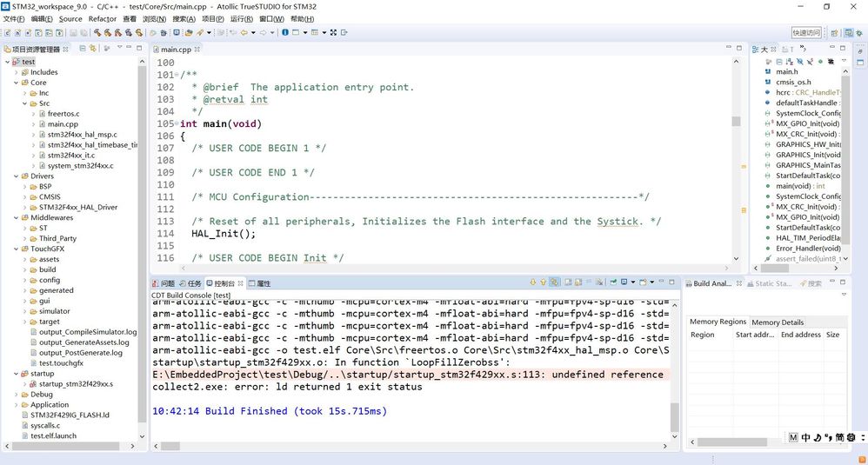This screenshot has height=465, width=868.
Task: Collapse the Core folder in project tree
Action: (16, 83)
